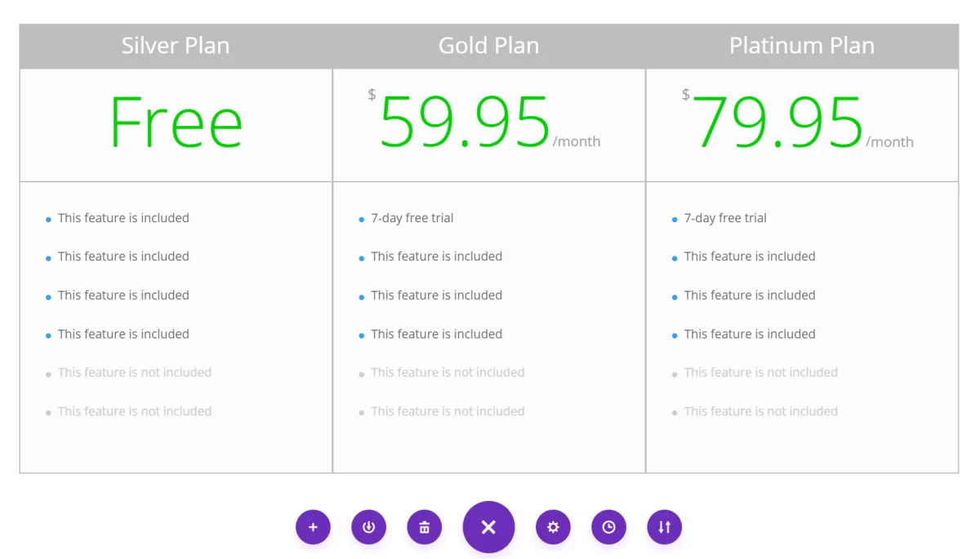
Task: Click the power icon in bottom toolbar
Action: (368, 527)
